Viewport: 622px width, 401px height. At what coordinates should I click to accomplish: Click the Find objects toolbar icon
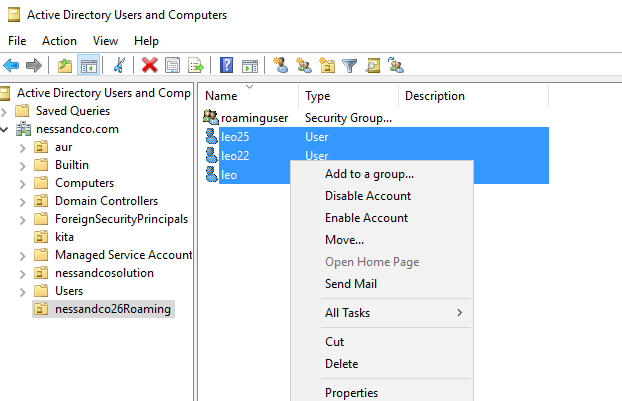point(373,65)
